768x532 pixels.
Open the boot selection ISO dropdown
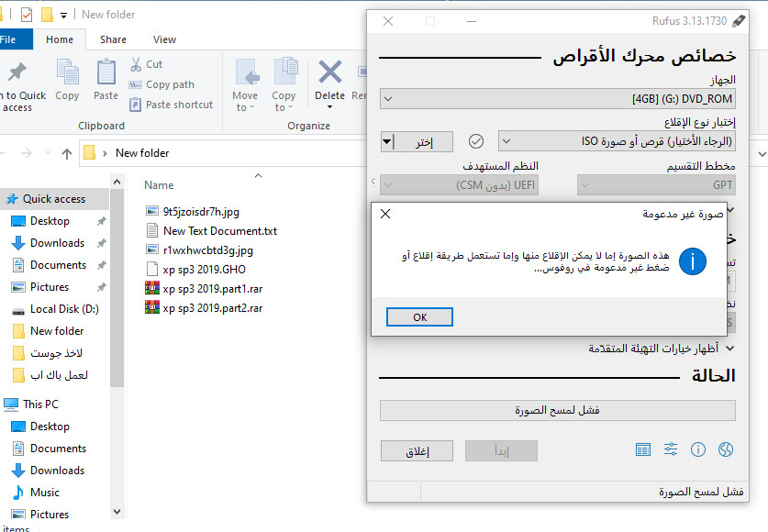coord(617,141)
